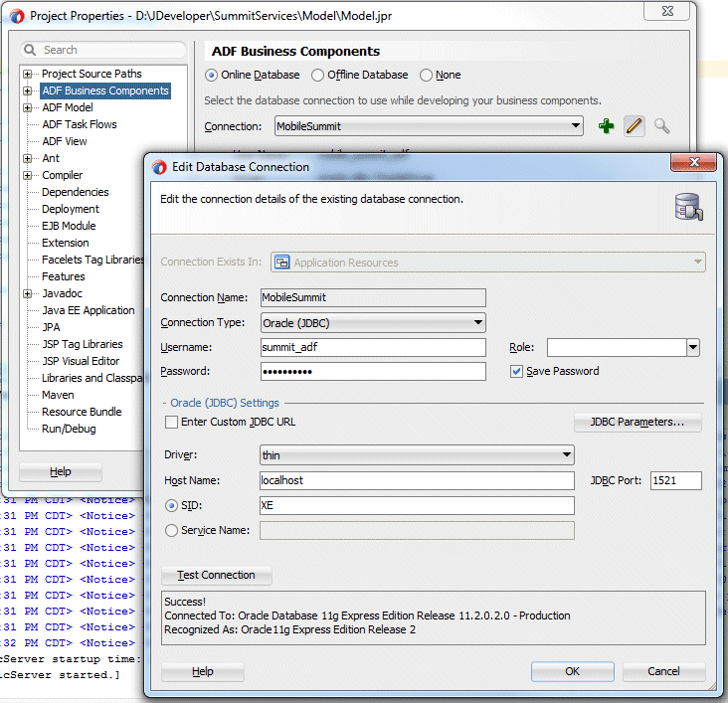Select ADF Task Flows in the tree

tap(80, 124)
